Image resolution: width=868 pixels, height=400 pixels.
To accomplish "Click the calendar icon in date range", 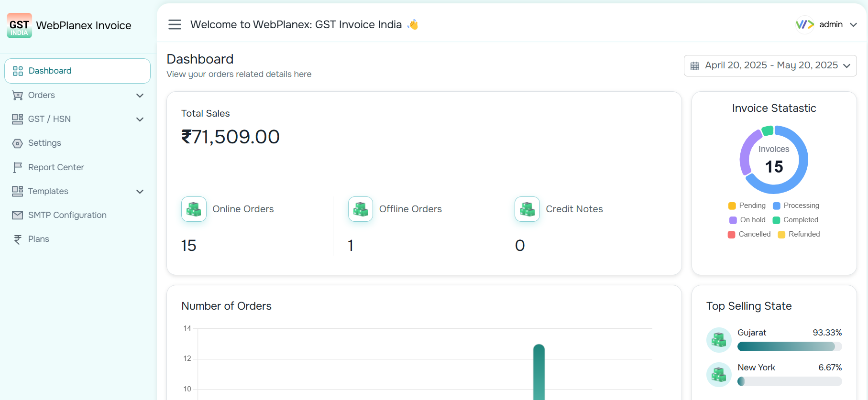I will tap(695, 66).
